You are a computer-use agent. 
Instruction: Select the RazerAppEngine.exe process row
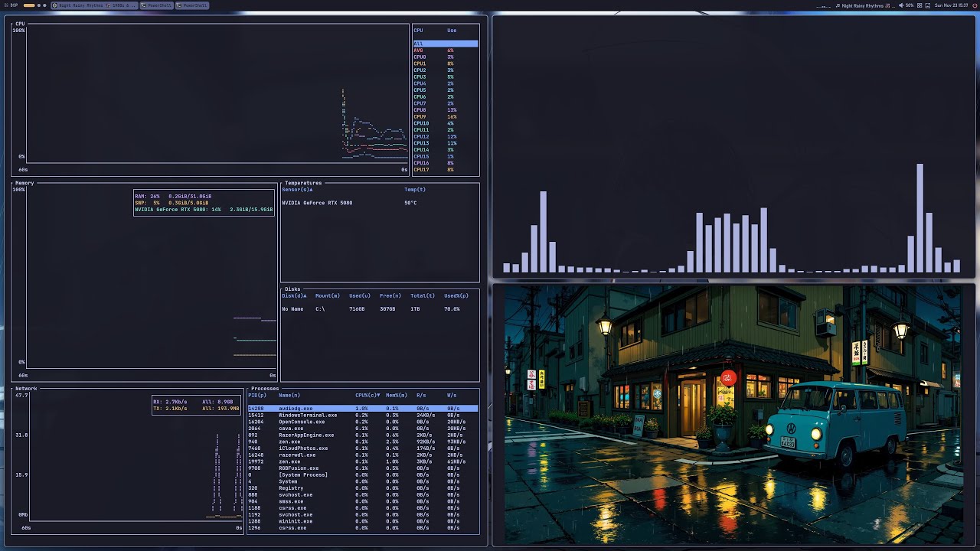[x=363, y=435]
